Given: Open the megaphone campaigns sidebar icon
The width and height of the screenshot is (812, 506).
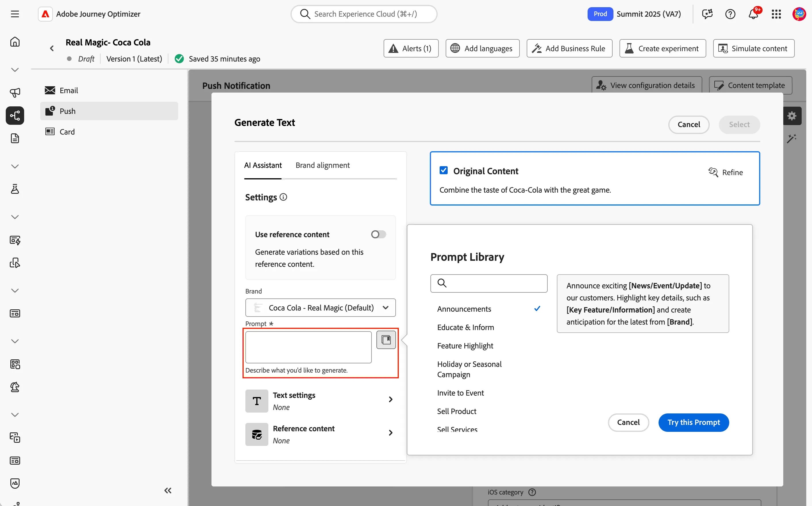Looking at the screenshot, I should (15, 92).
